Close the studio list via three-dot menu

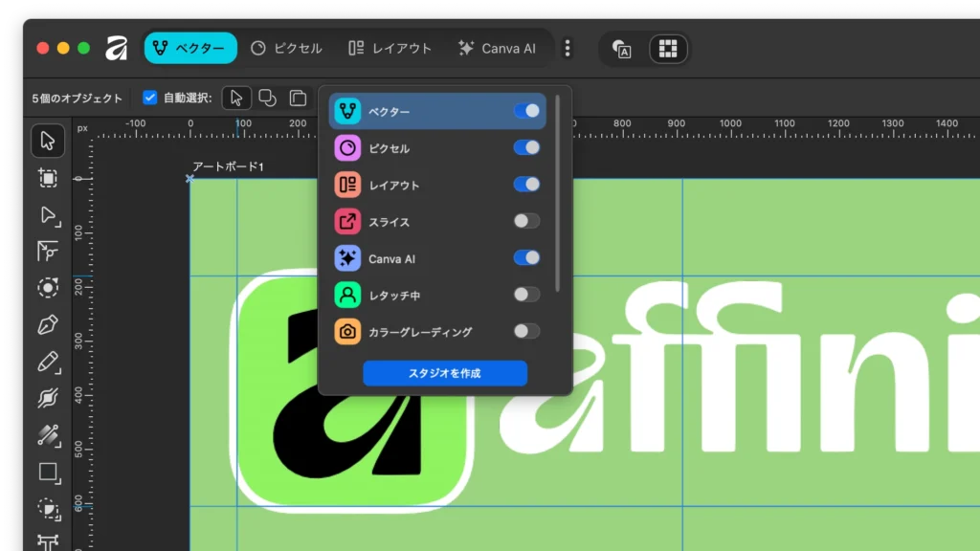point(568,48)
